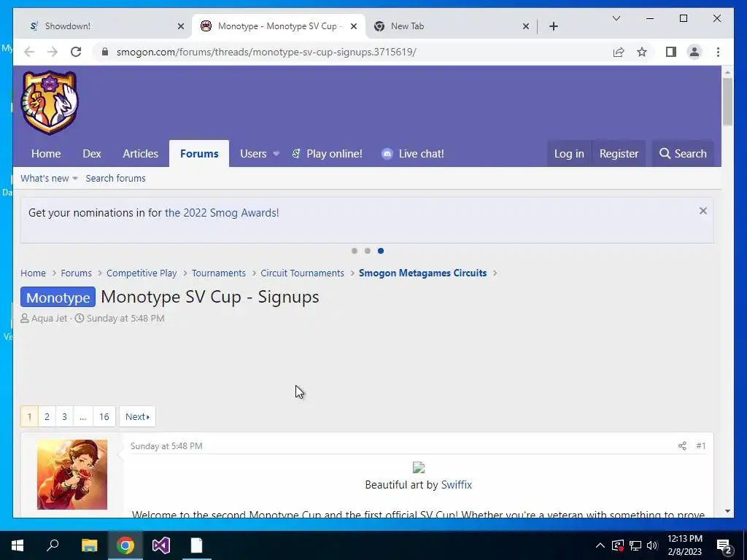This screenshot has height=560, width=747.
Task: Open the Swiffix user link
Action: pyautogui.click(x=457, y=485)
